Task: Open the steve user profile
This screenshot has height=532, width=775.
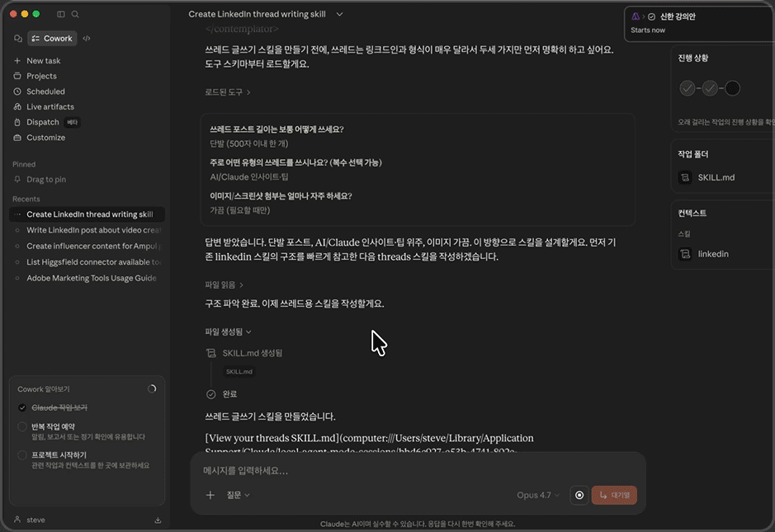Action: (31, 520)
